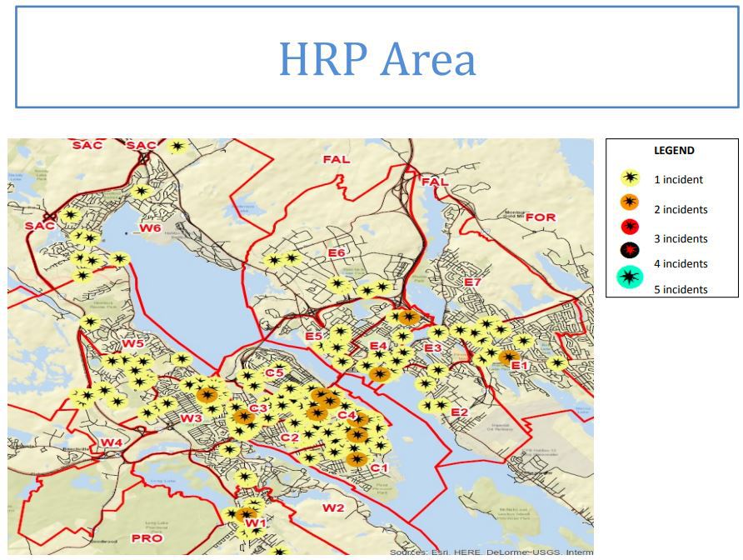The image size is (743, 560).
Task: Click the E4 zone label
Action: point(378,346)
